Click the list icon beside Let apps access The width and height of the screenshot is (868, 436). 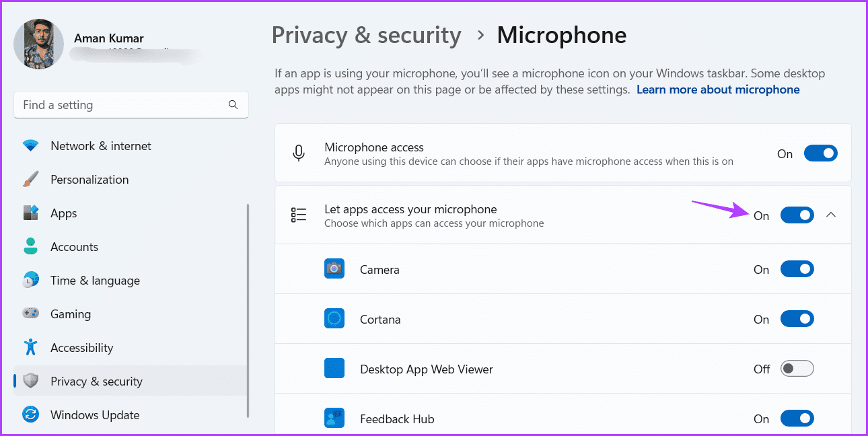coord(299,215)
